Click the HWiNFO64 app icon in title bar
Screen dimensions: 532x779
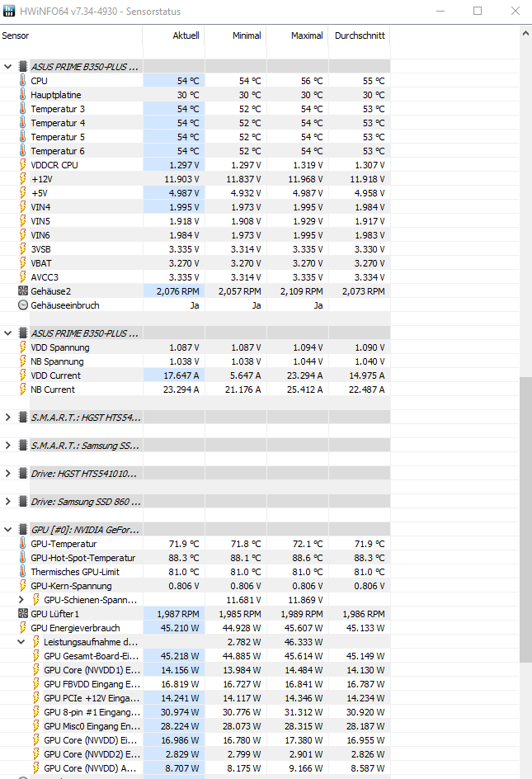pos(8,11)
